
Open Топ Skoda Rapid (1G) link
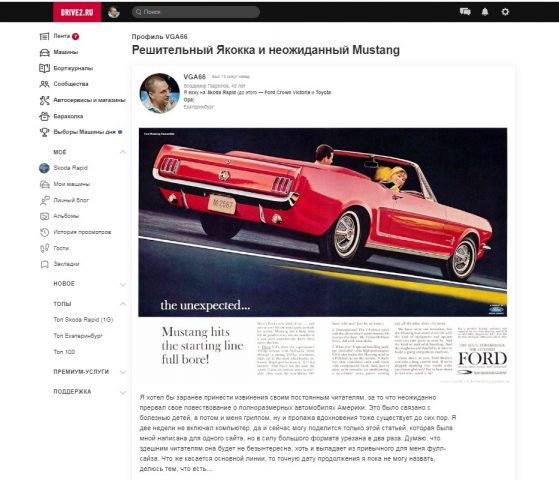(83, 320)
